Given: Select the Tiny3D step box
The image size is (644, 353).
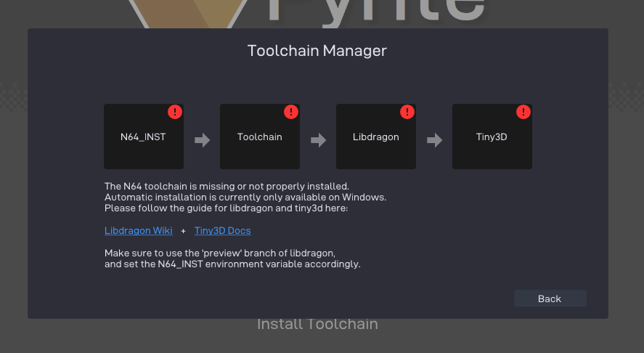Looking at the screenshot, I should coord(492,137).
